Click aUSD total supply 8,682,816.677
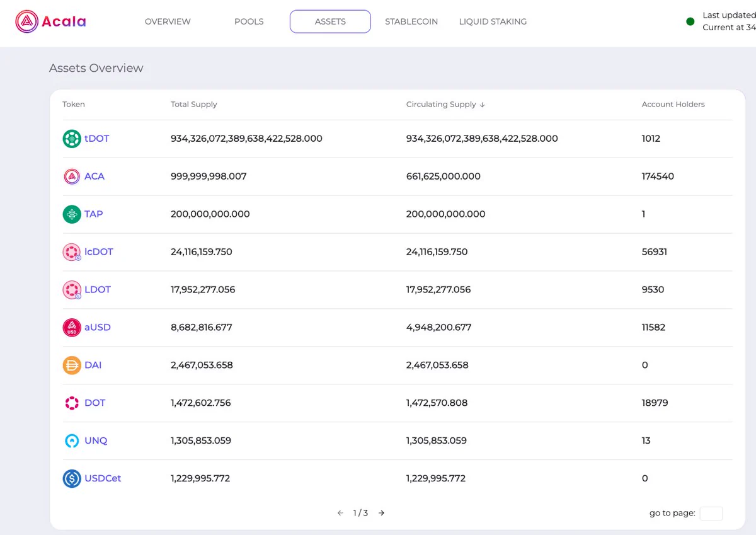Image resolution: width=756 pixels, height=535 pixels. [202, 328]
